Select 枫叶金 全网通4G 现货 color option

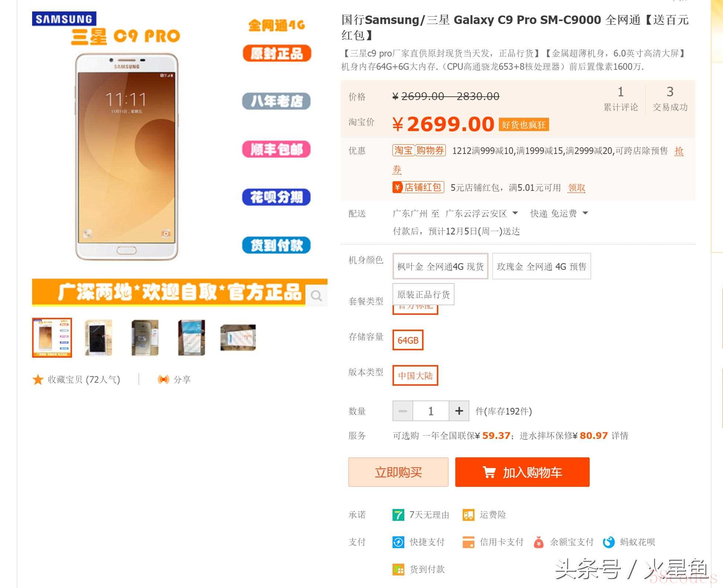(x=441, y=266)
